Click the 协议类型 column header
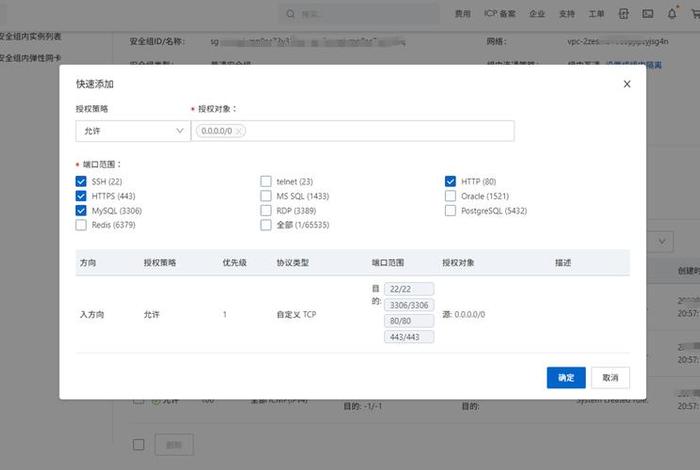The height and width of the screenshot is (470, 700). [x=293, y=263]
